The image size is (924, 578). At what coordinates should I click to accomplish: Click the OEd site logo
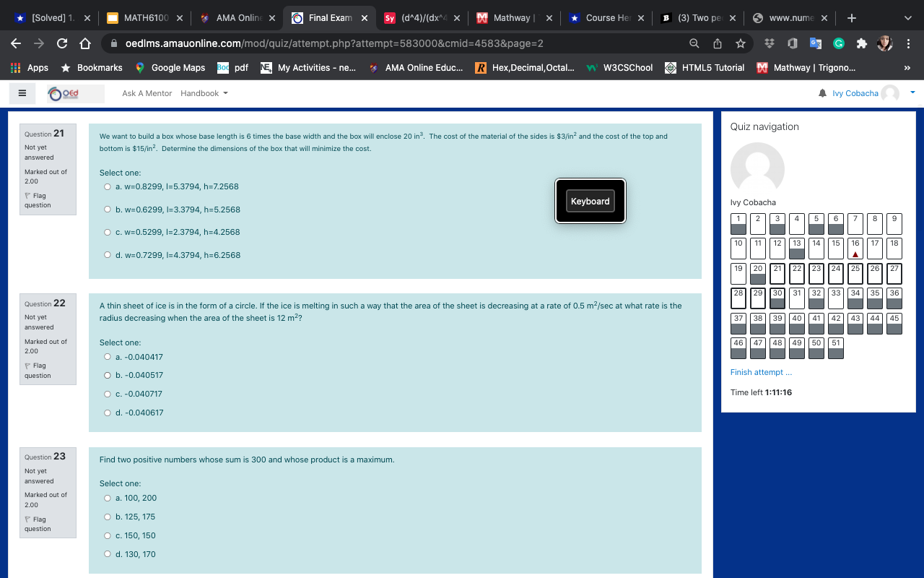(x=75, y=93)
